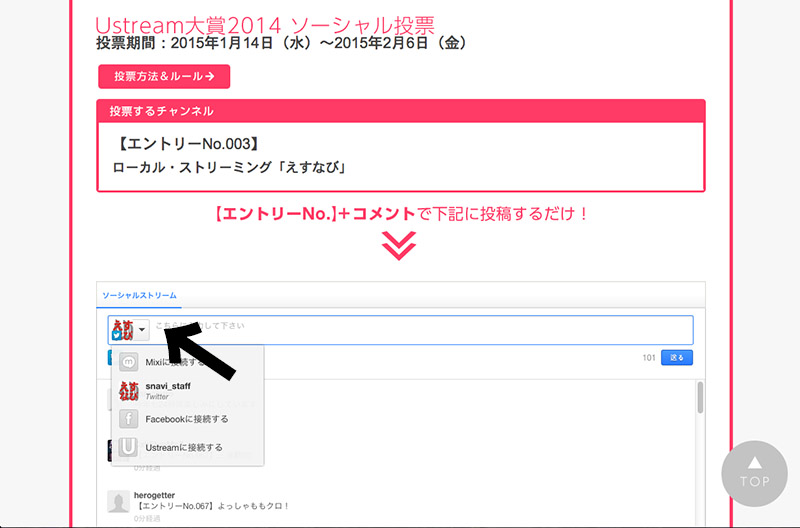Viewport: 800px width, 528px height.
Task: Open the voting method and rules button
Action: pyautogui.click(x=164, y=77)
